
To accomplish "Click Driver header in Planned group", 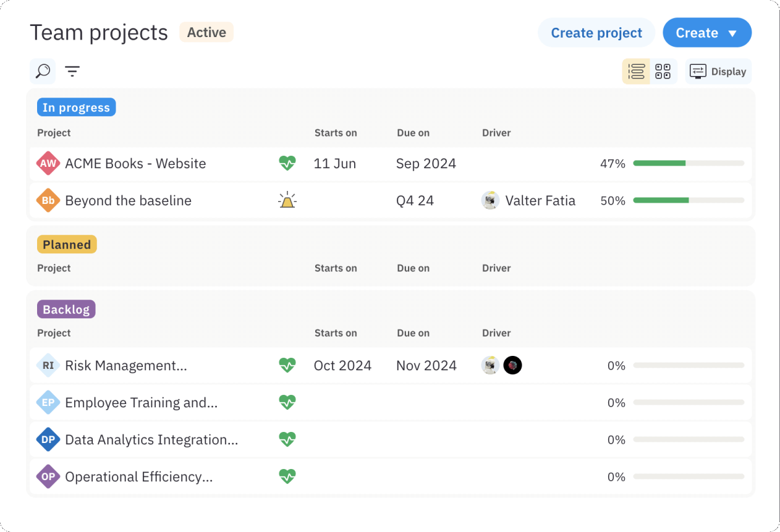I will tap(496, 268).
